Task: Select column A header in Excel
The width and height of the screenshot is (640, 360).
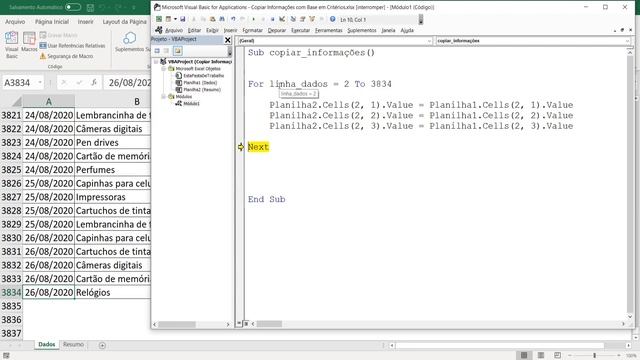Action: tap(49, 101)
